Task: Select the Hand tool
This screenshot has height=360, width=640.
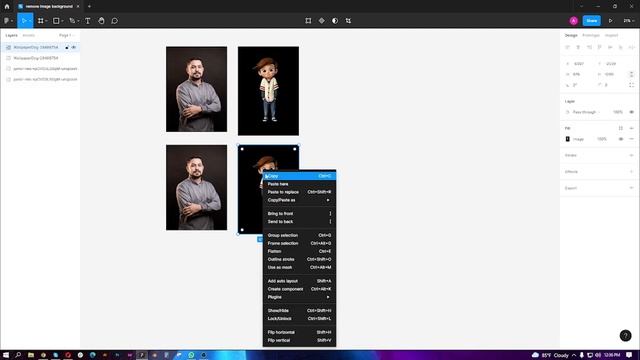Action: point(101,20)
